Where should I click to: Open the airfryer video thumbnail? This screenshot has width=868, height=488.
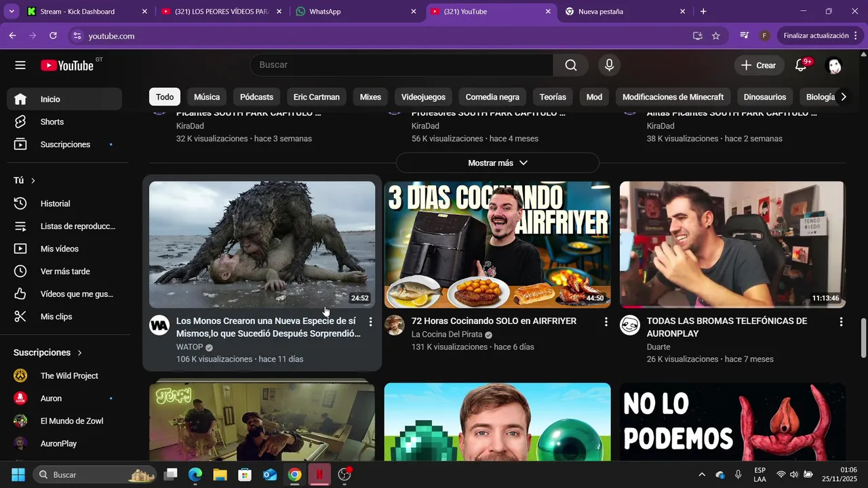[x=498, y=245]
